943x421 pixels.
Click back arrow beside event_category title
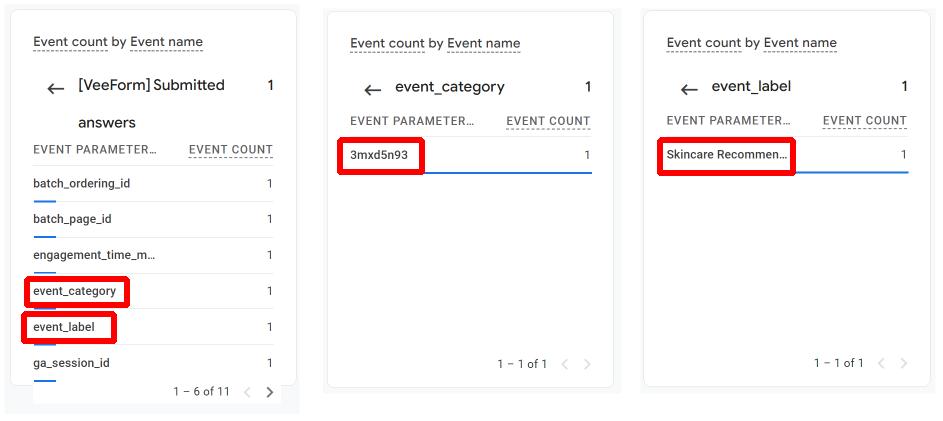tap(373, 91)
